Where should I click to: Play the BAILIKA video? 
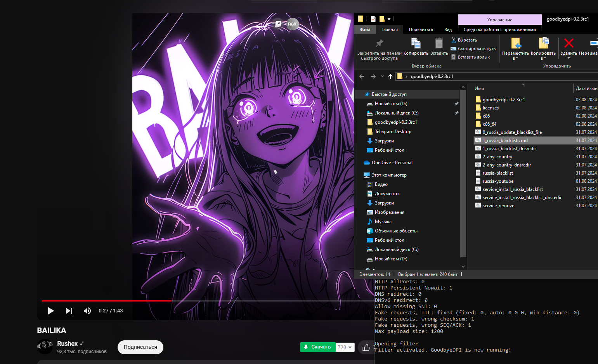(50, 311)
